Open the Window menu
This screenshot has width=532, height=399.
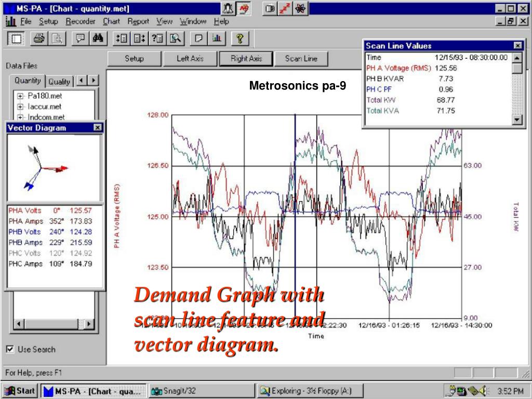click(193, 21)
